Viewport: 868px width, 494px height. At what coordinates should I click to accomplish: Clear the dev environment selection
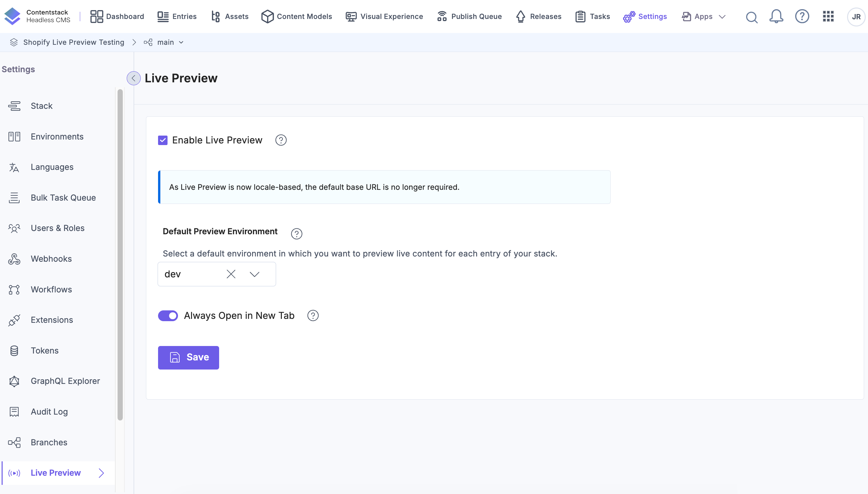click(231, 274)
